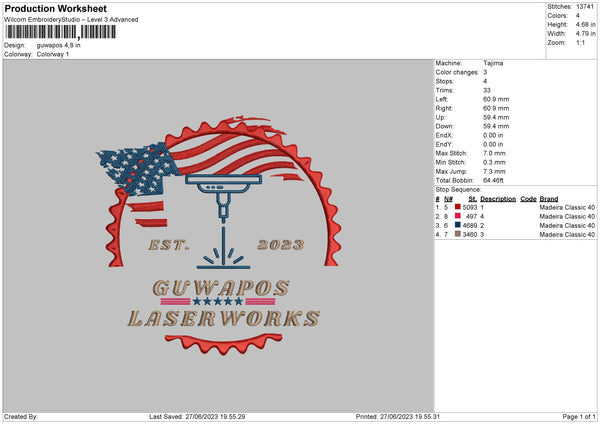Click the '2023' lettering in the design
This screenshot has height=424, width=600.
point(280,245)
